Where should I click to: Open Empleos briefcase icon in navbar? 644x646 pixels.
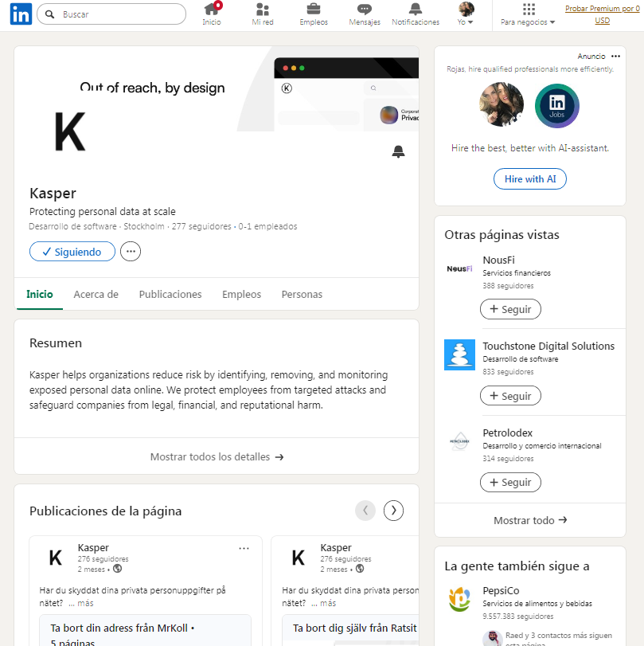[x=314, y=14]
